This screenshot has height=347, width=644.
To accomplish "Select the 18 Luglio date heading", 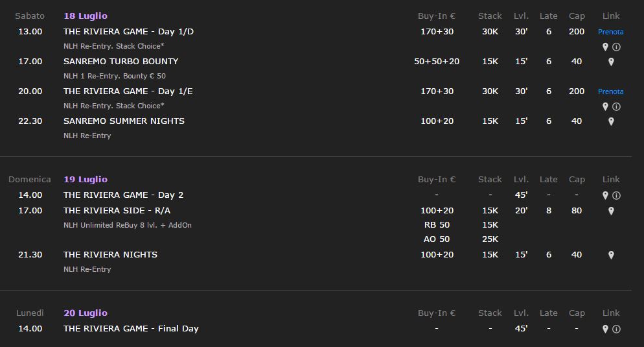I will point(86,16).
